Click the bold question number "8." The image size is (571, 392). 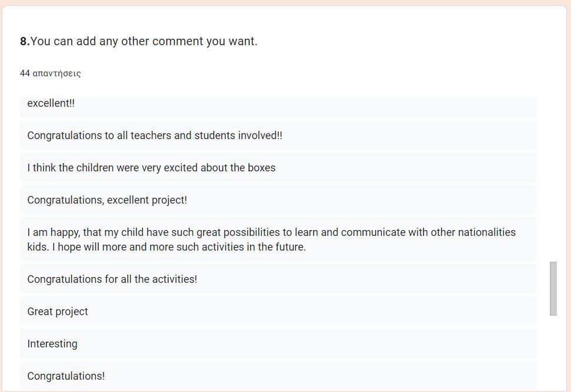coord(25,41)
